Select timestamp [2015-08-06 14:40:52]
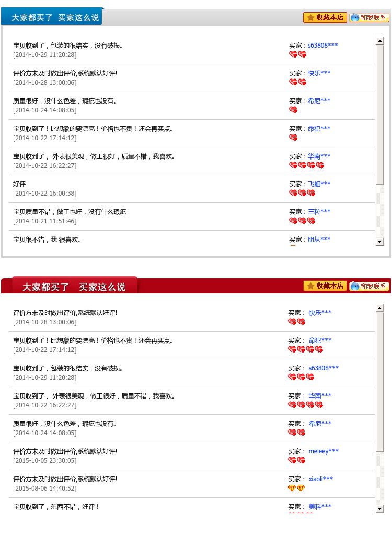The image size is (392, 545). tap(45, 489)
